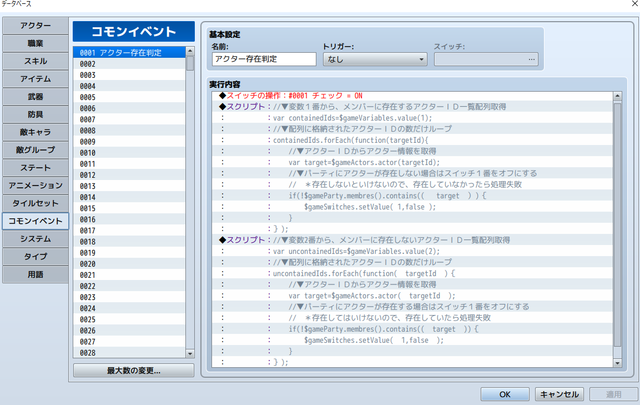This screenshot has width=640, height=405.
Task: Click the disabled スイッチ selector field
Action: pos(486,59)
